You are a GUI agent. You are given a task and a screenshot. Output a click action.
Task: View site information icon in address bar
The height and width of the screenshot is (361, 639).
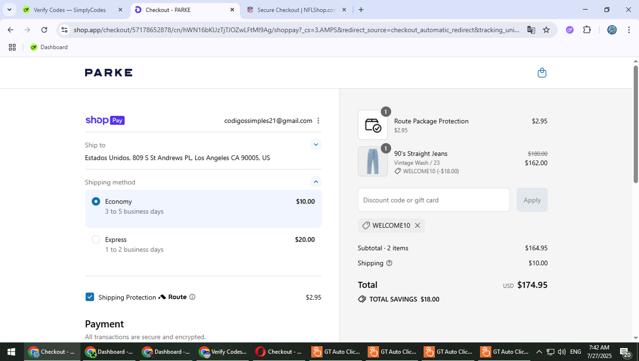[x=64, y=30]
